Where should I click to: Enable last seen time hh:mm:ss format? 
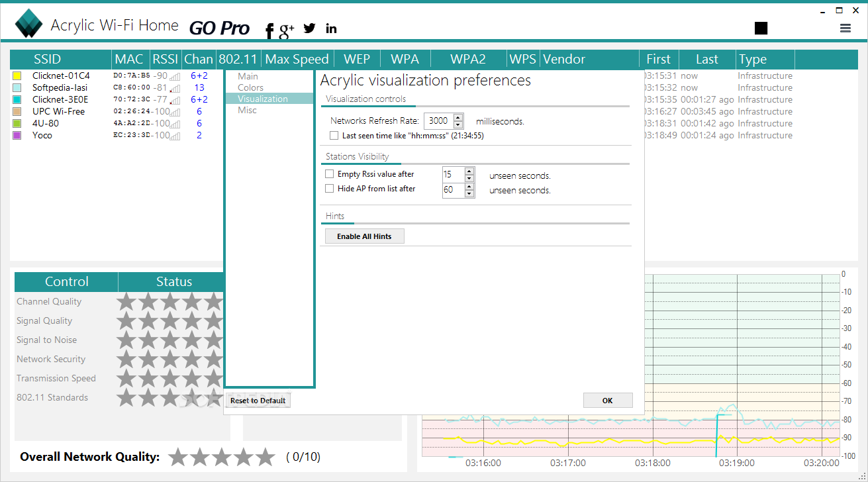(334, 136)
